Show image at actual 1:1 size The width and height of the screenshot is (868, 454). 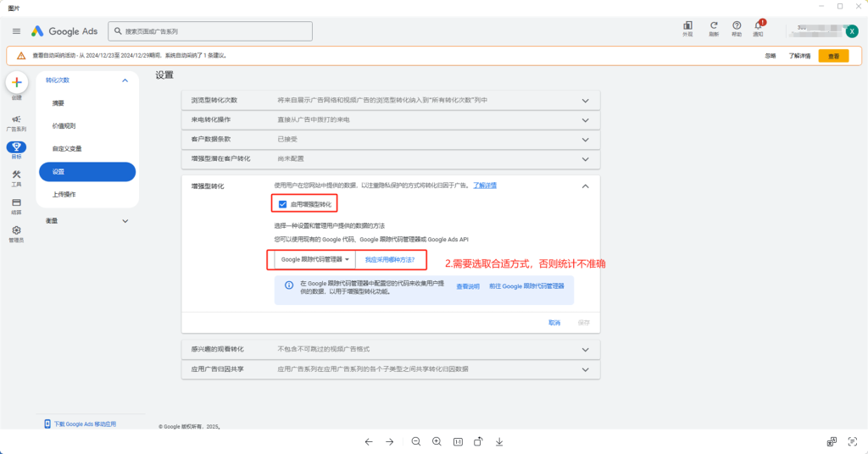458,442
